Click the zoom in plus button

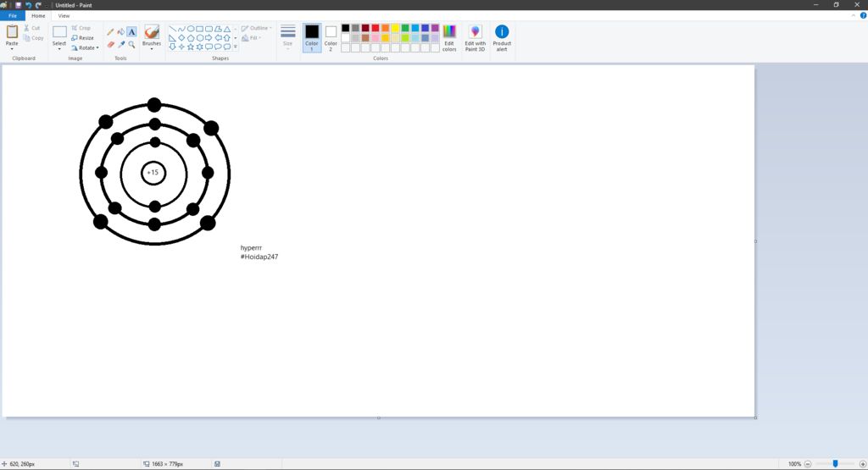pyautogui.click(x=862, y=464)
